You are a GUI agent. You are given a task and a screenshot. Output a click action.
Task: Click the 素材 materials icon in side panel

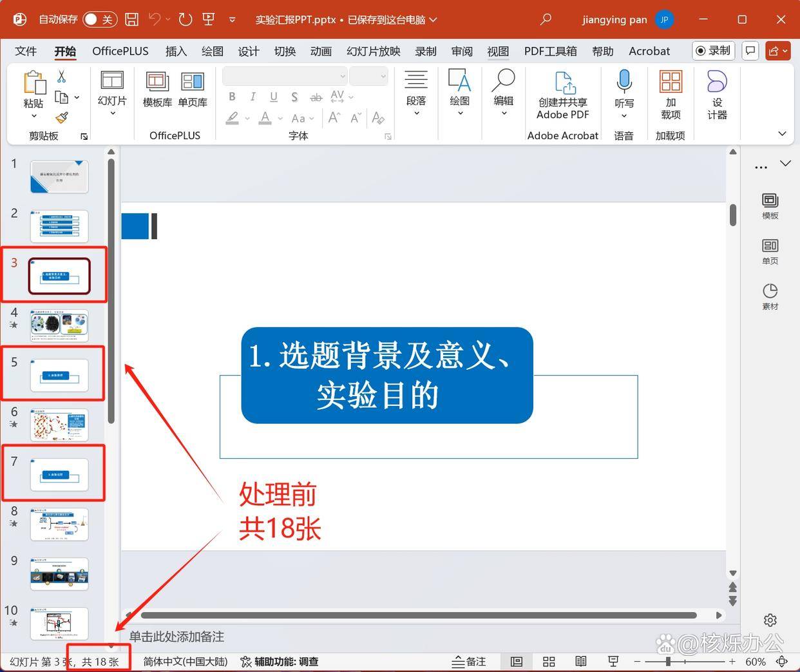(x=770, y=296)
